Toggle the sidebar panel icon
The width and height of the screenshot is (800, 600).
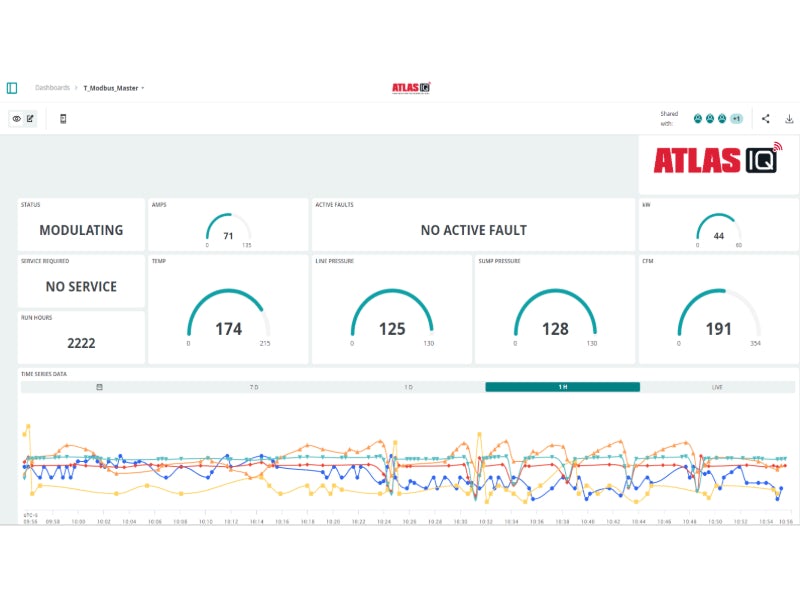[12, 88]
